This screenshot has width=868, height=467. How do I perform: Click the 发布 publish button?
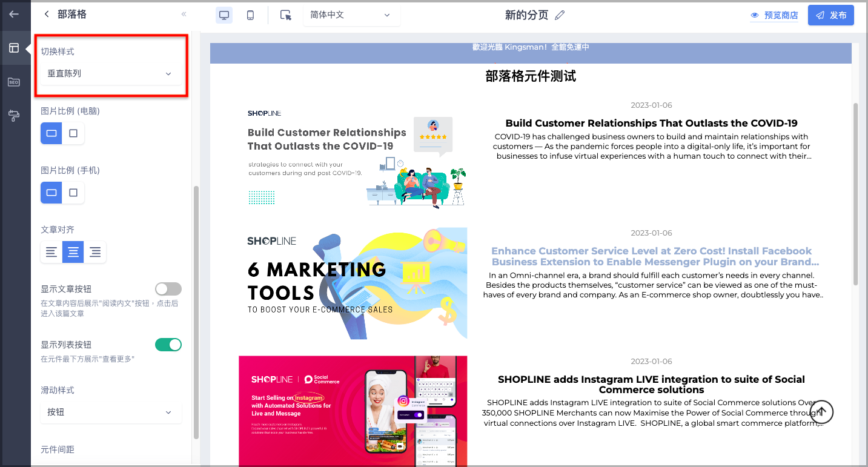831,15
